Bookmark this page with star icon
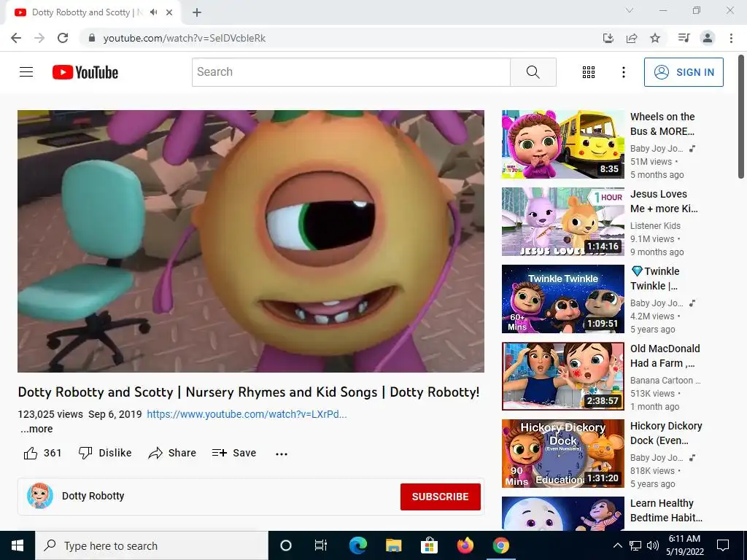747x560 pixels. pyautogui.click(x=655, y=38)
